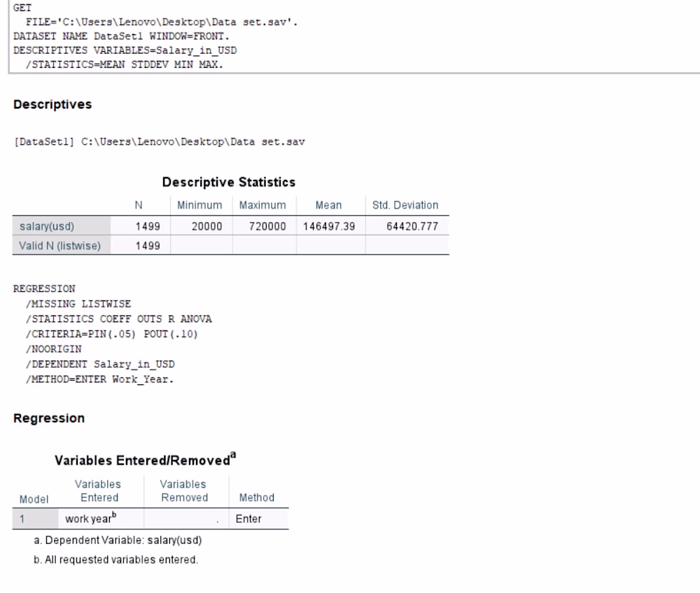Click the /DEPENDENT Salary_in_USD syntax line
Screen dimensions: 700x593
pos(100,364)
